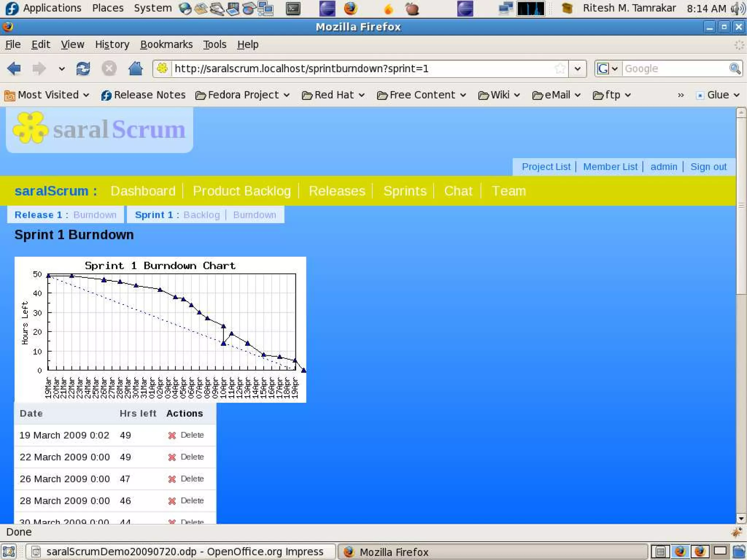Viewport: 747px width, 560px height.
Task: Go to the Product Backlog tab
Action: click(241, 191)
